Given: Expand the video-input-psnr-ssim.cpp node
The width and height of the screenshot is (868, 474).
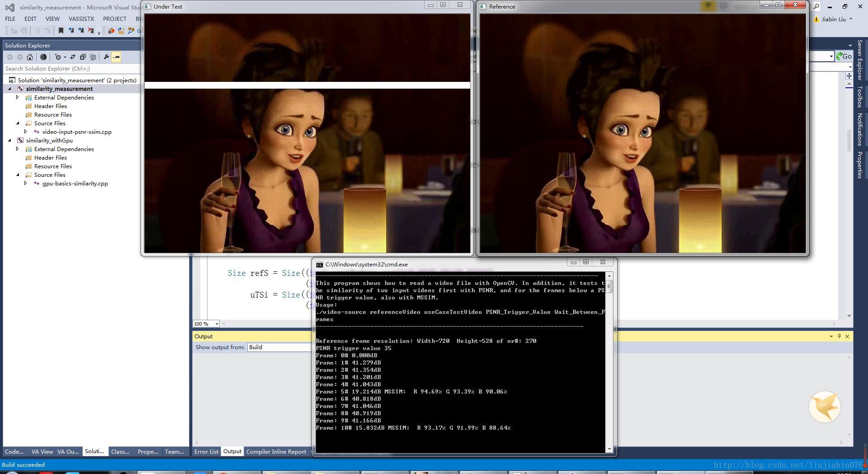Looking at the screenshot, I should coord(26,132).
